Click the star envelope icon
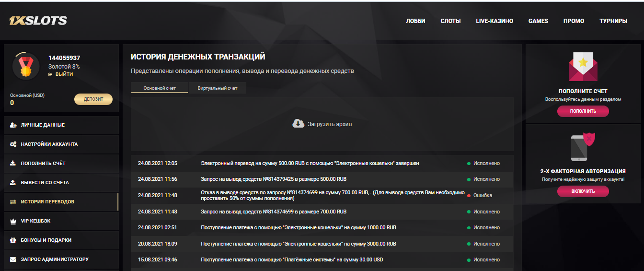Screen dimensions: 644x271 pyautogui.click(x=583, y=67)
